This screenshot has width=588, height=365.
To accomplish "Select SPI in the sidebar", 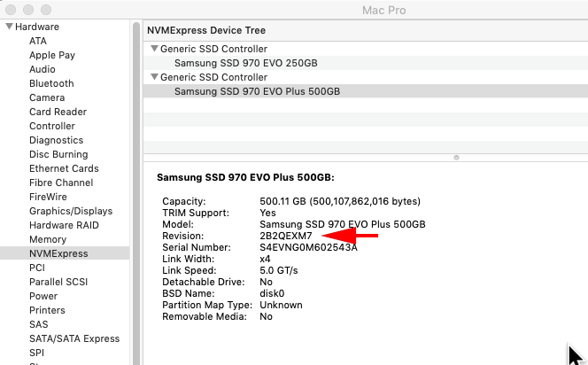I will (37, 353).
